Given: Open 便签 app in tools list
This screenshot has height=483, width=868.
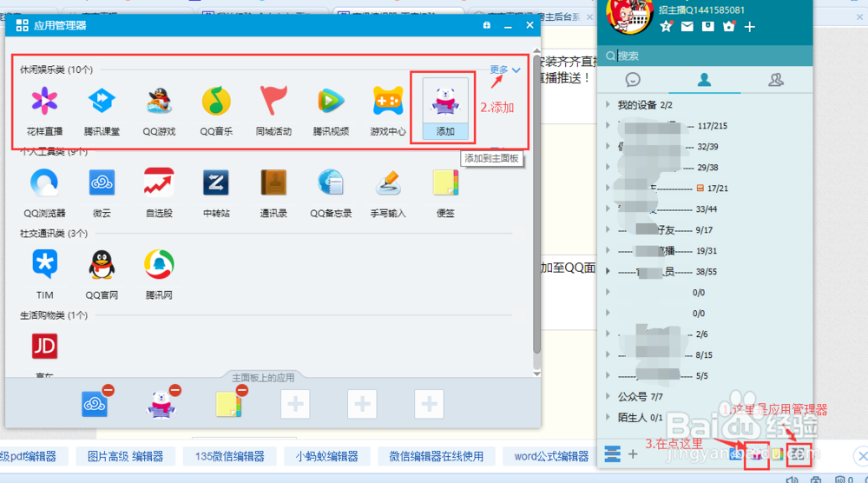Looking at the screenshot, I should click(445, 183).
